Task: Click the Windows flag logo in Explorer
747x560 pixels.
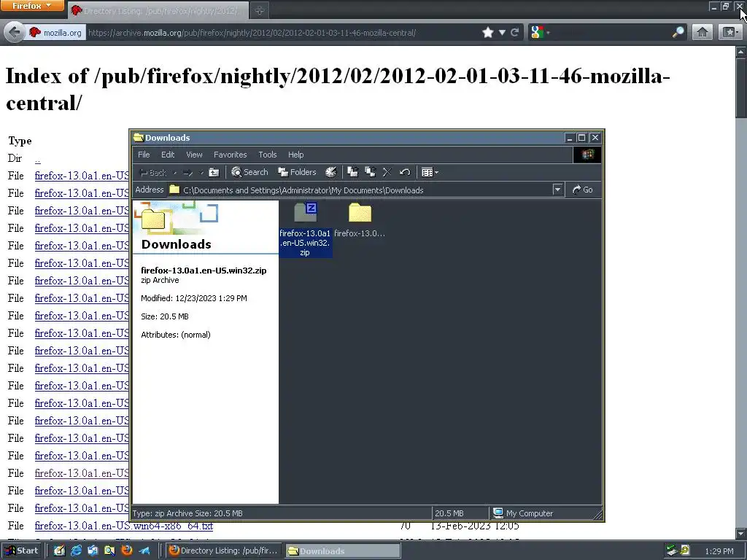Action: tap(587, 155)
